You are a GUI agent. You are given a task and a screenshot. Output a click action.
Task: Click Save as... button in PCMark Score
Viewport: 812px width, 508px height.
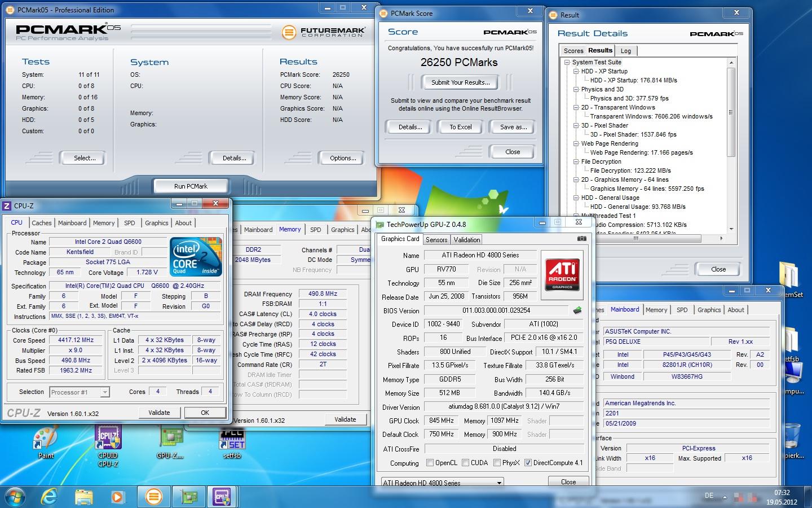pyautogui.click(x=513, y=127)
